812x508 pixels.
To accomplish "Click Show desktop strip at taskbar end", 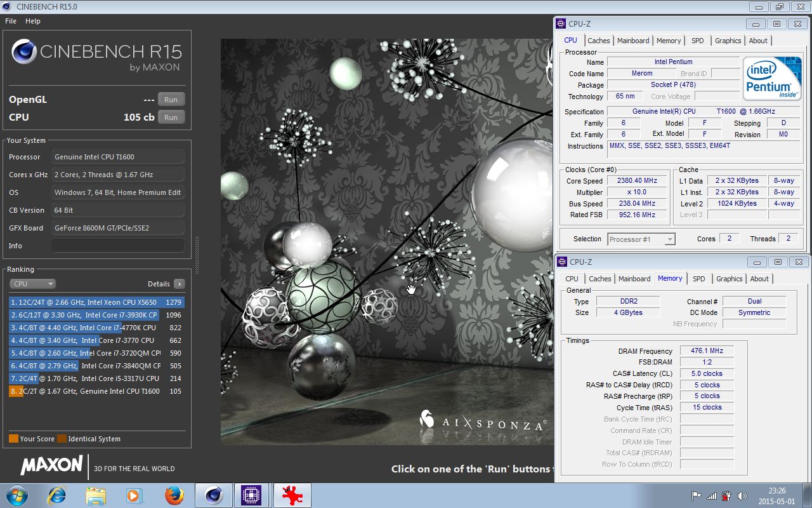I will 807,495.
